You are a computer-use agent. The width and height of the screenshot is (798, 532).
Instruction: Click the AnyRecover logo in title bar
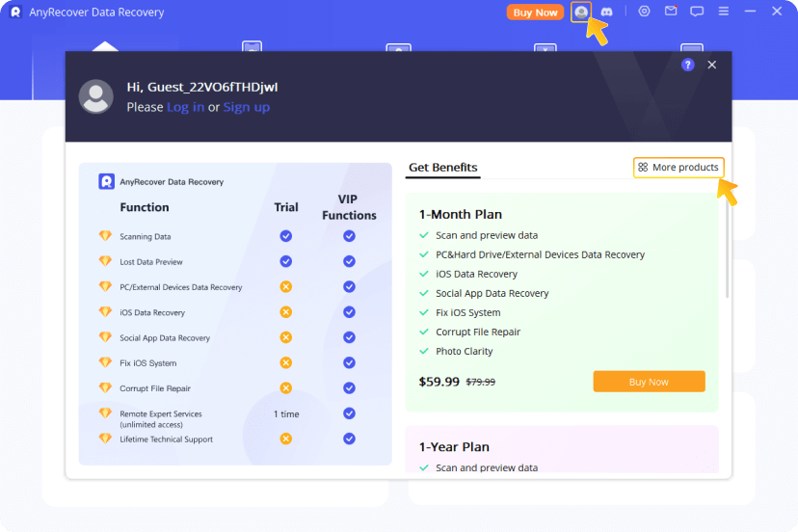(x=15, y=13)
